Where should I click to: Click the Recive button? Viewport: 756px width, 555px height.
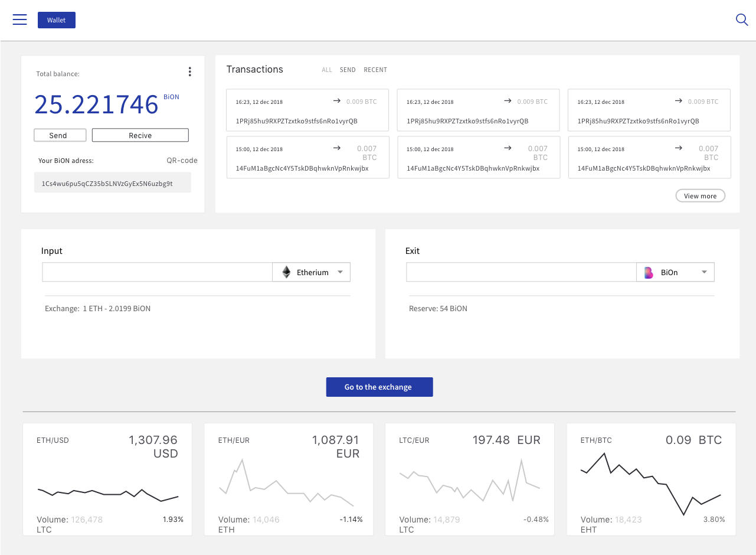(x=140, y=135)
